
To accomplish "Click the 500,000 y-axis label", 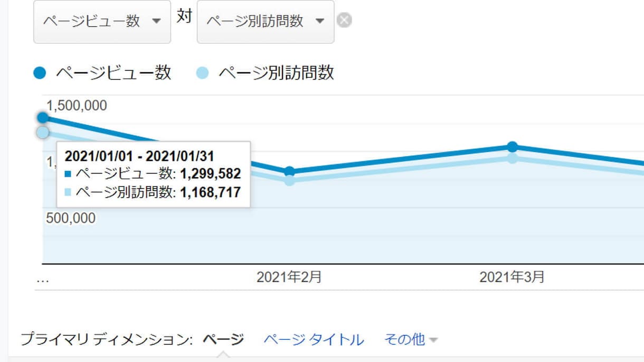I will click(x=71, y=218).
